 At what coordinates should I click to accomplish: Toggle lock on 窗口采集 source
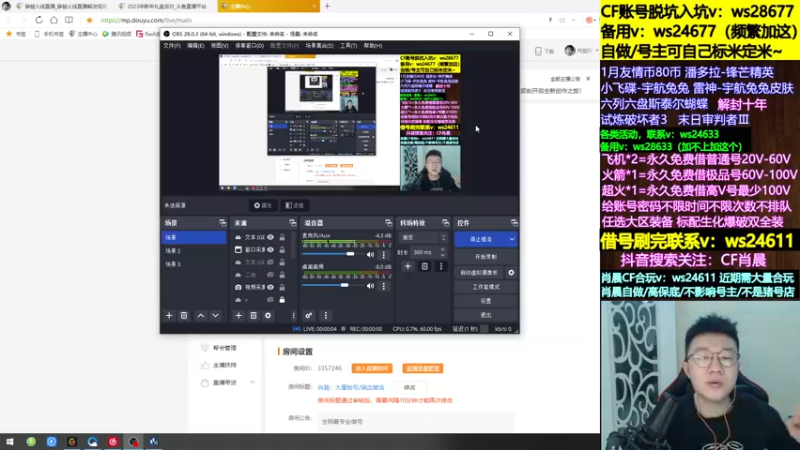[x=282, y=249]
